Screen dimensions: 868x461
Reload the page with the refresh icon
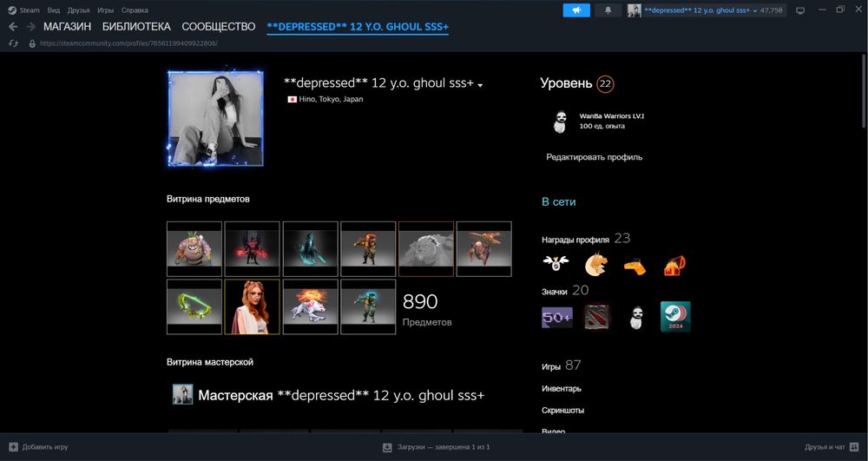click(14, 43)
